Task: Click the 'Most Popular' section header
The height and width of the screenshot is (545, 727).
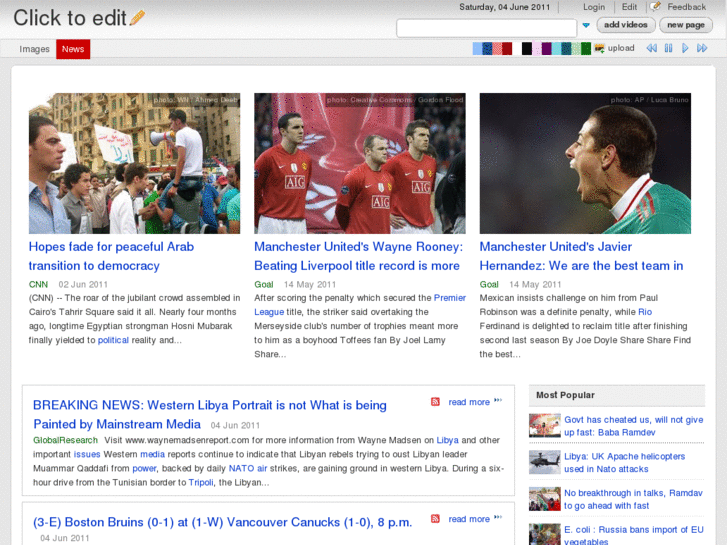Action: (x=617, y=395)
